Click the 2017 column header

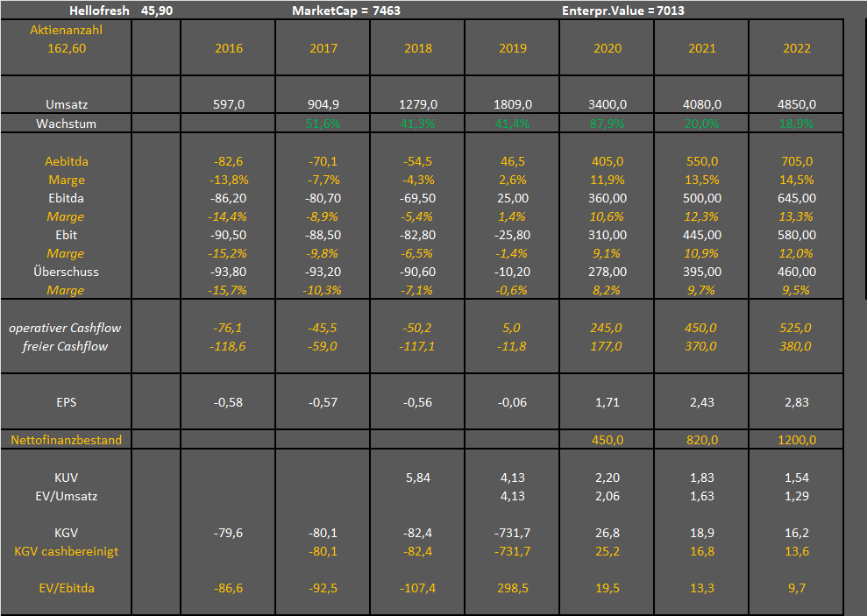pos(323,48)
